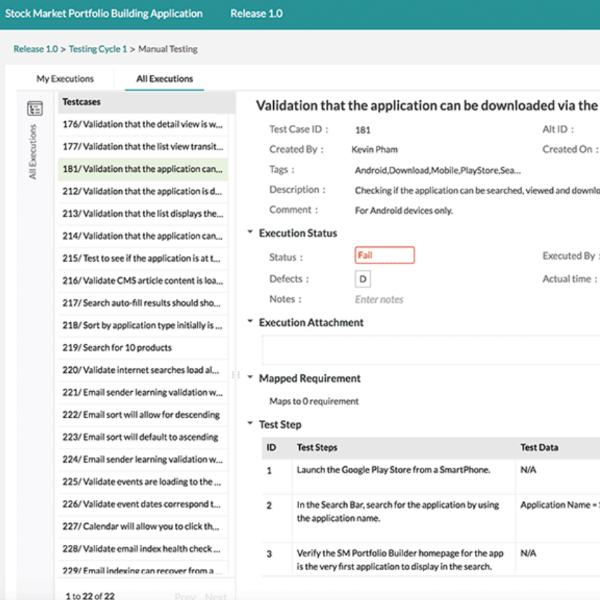Screen dimensions: 600x600
Task: Click the Kevin Pham creator name
Action: 374,150
